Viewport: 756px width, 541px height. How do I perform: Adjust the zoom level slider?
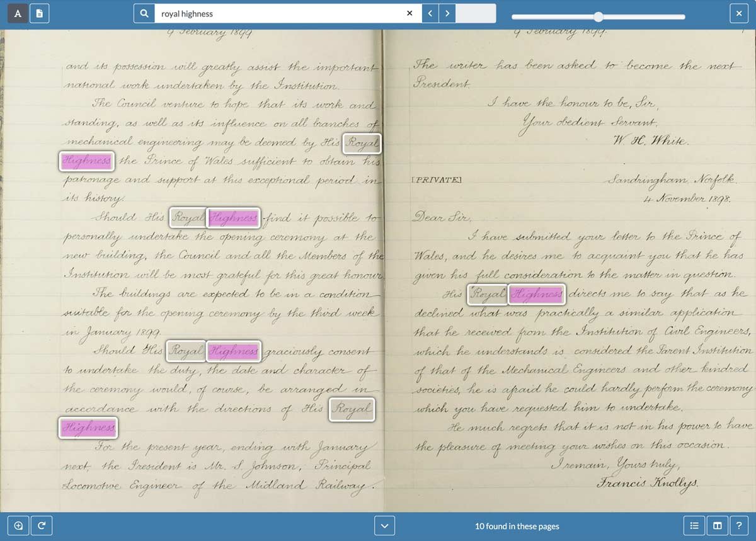(x=597, y=17)
